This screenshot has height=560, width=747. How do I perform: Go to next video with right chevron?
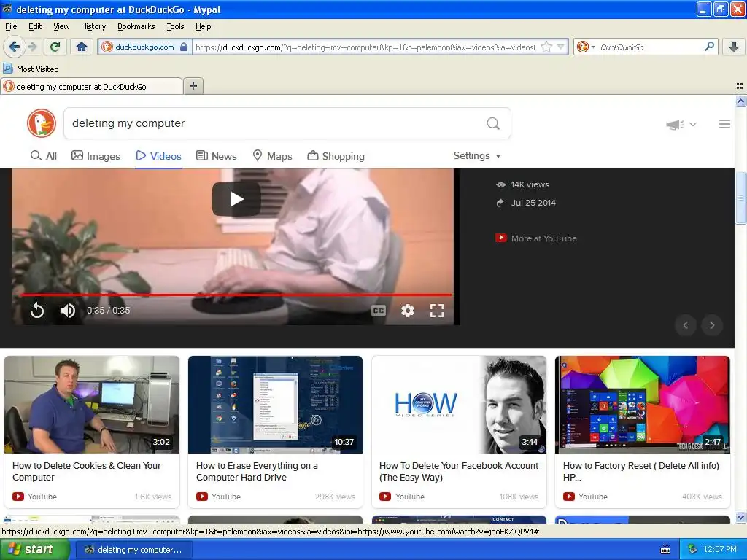(712, 325)
